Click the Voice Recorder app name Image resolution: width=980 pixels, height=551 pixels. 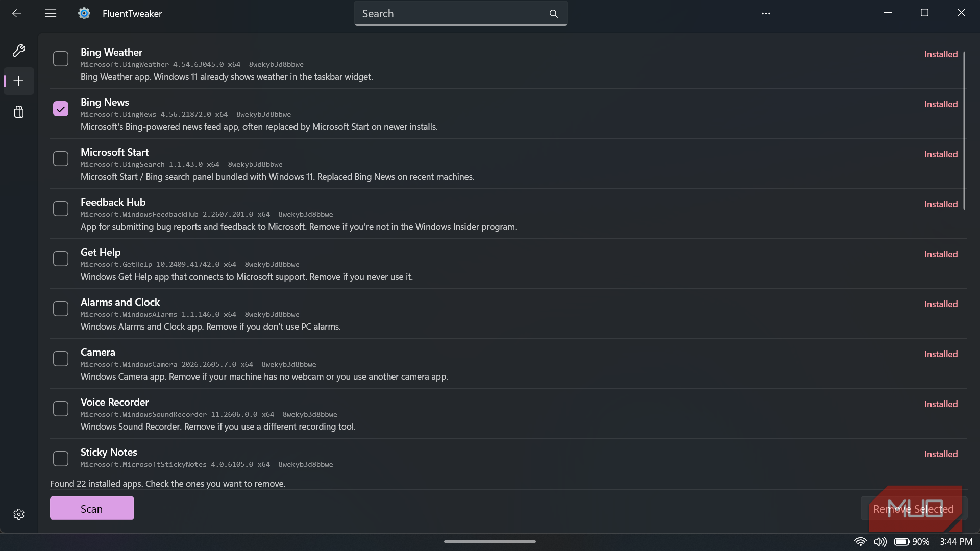(114, 402)
